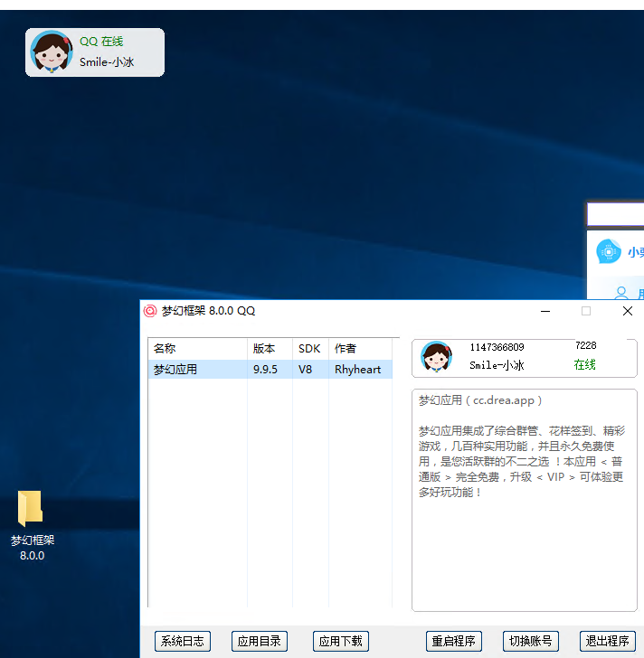
Task: Sort the list by the 版本 column header
Action: pyautogui.click(x=269, y=349)
